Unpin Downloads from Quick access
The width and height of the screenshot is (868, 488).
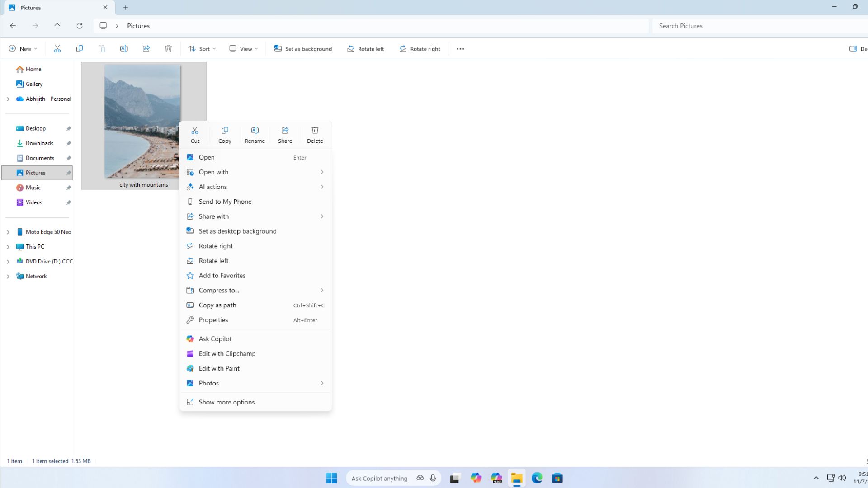(x=69, y=143)
